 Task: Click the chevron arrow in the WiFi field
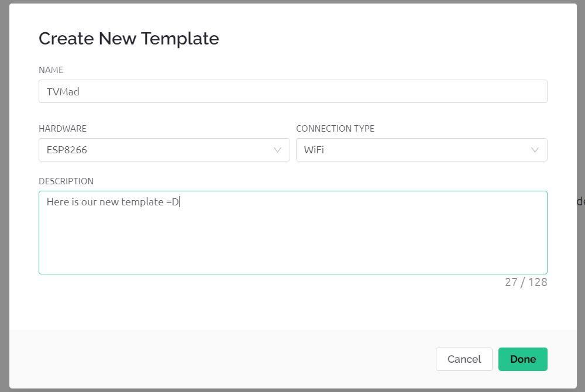pyautogui.click(x=535, y=150)
